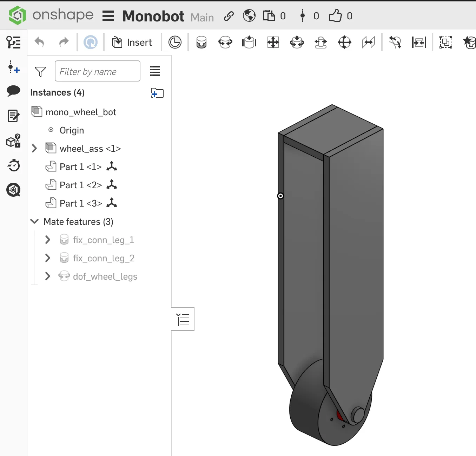Copy document link via chain icon
The width and height of the screenshot is (476, 456).
pos(229,16)
